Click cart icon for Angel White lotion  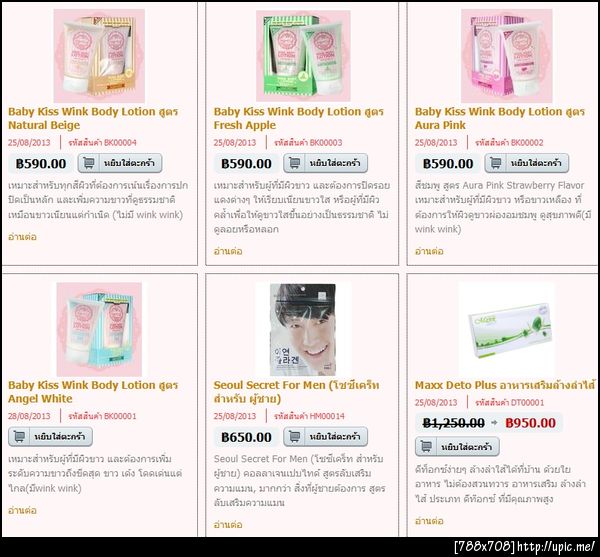click(x=19, y=437)
